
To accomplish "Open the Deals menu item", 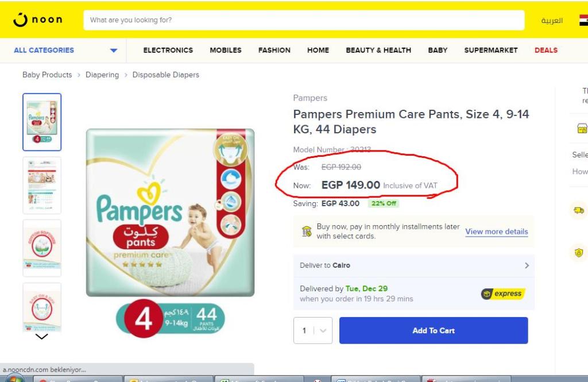I will tap(546, 50).
